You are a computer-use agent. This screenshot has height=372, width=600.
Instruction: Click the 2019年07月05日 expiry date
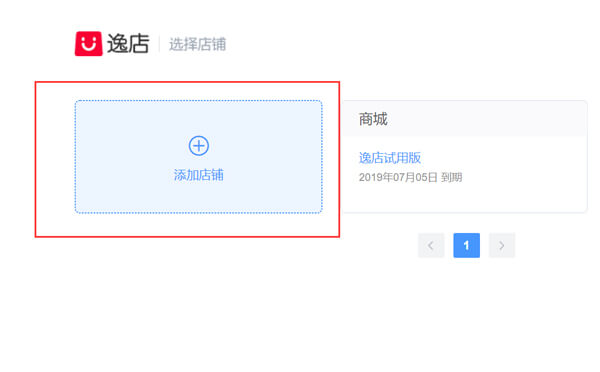tap(398, 177)
